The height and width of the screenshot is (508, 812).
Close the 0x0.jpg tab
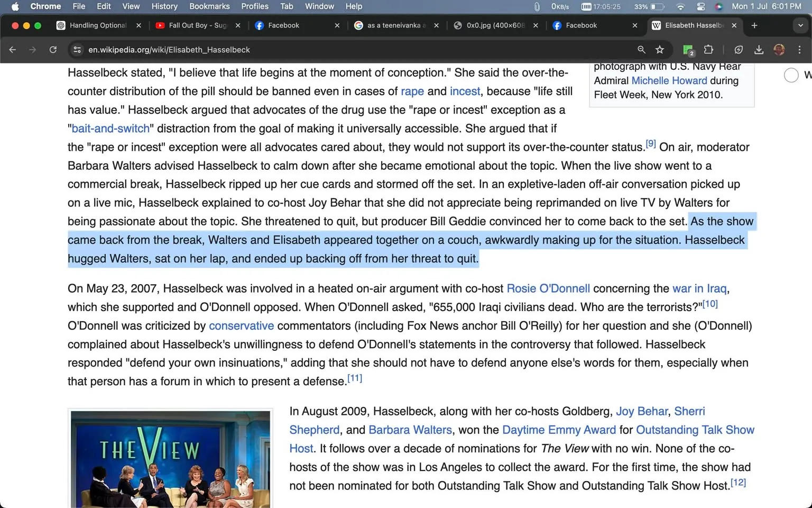(536, 25)
